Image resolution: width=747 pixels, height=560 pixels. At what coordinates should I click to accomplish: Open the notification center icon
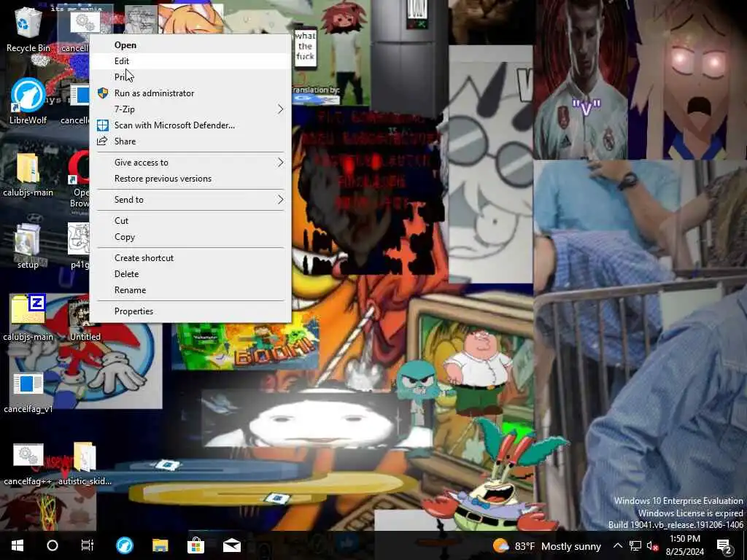click(724, 547)
